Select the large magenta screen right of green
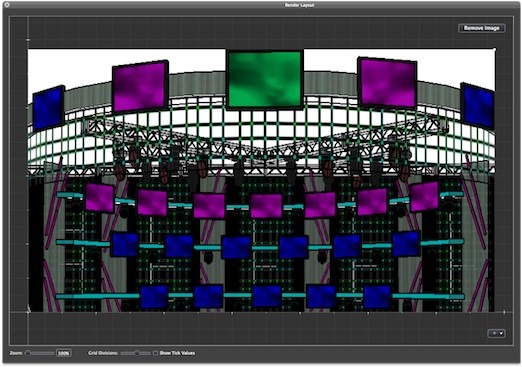 click(x=387, y=83)
